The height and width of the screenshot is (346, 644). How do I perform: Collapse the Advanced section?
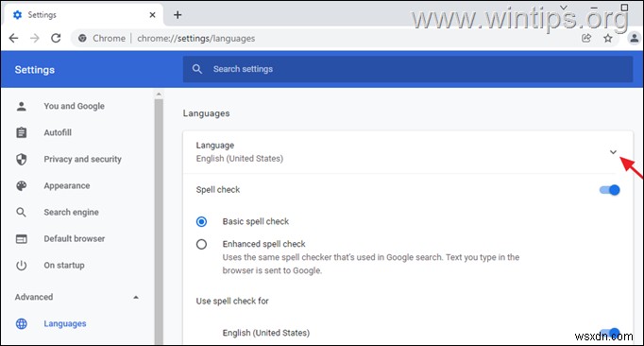(136, 297)
